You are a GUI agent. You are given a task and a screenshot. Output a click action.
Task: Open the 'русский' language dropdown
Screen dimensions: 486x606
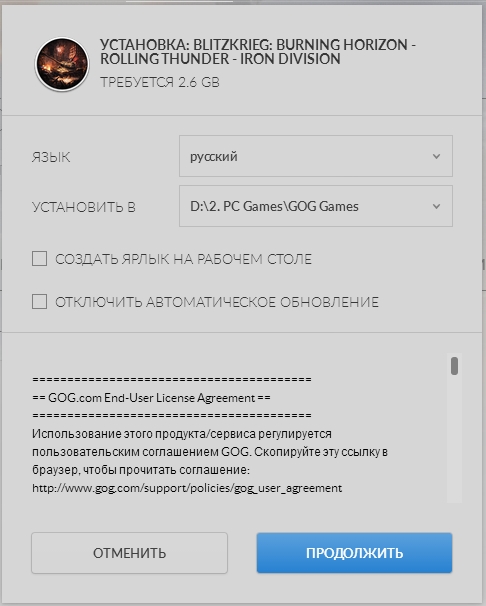(x=316, y=156)
